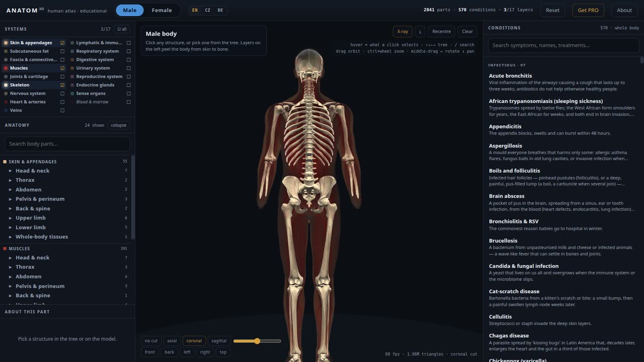Image resolution: width=644 pixels, height=362 pixels.
Task: Open the Cat-scratch disease condition
Action: (561, 298)
